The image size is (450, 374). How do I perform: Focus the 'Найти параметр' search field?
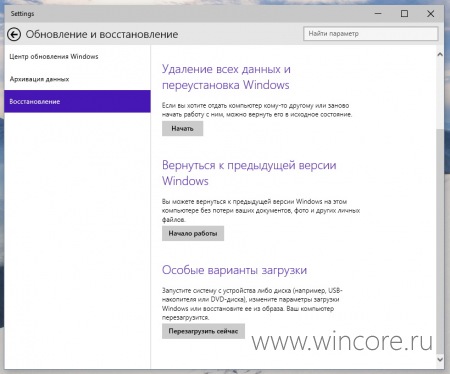[371, 34]
